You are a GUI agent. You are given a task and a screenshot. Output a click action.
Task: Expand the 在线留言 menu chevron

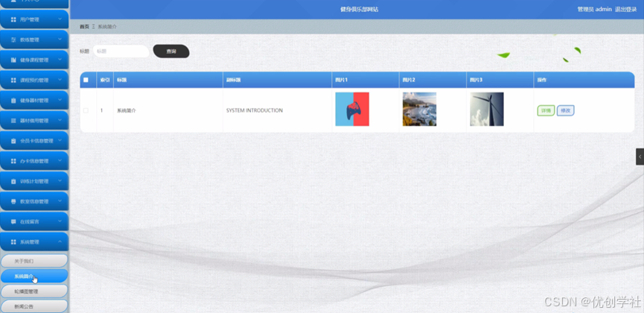(x=60, y=221)
